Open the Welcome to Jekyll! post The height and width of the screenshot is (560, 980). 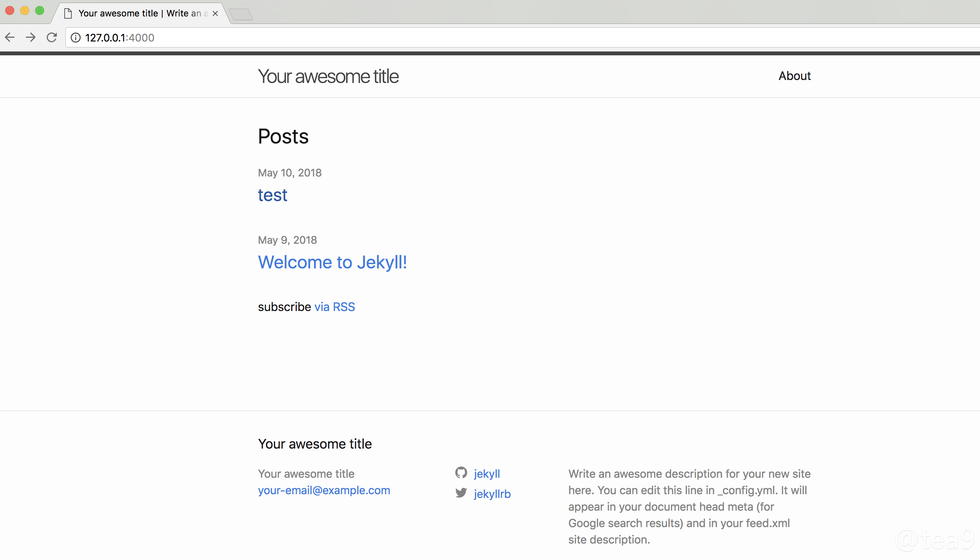[x=332, y=262]
